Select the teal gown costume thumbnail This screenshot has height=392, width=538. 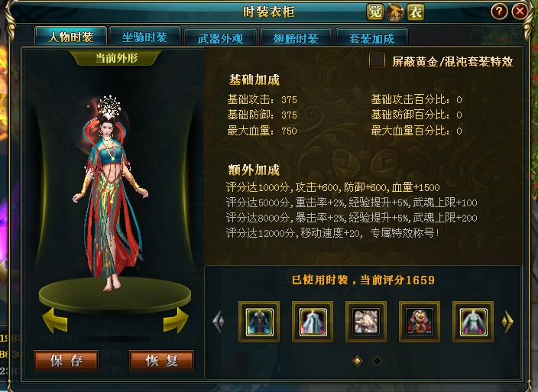pyautogui.click(x=473, y=322)
